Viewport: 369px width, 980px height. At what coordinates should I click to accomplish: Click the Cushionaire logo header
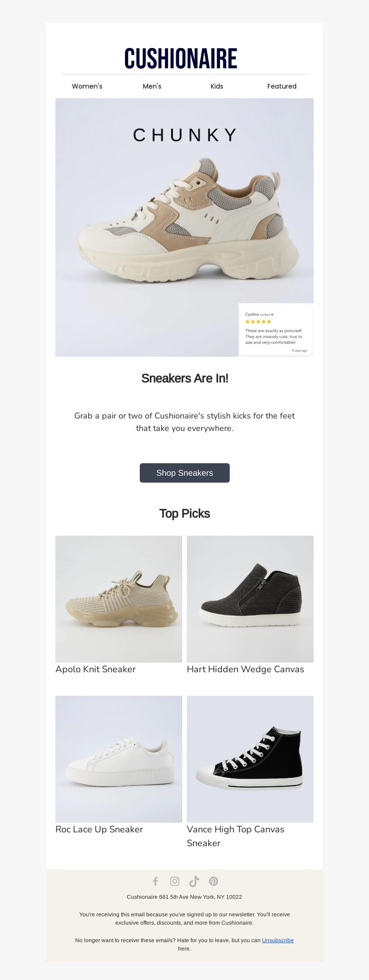(181, 59)
